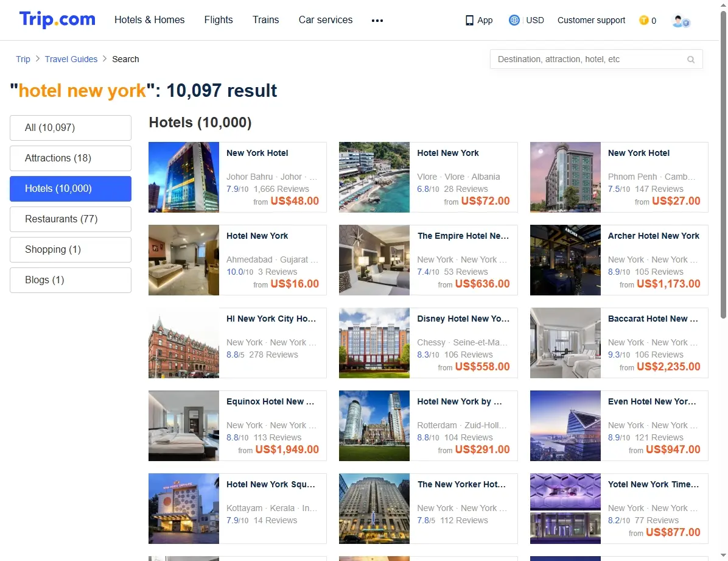Click the destination search input field
The width and height of the screenshot is (728, 561).
pos(596,60)
